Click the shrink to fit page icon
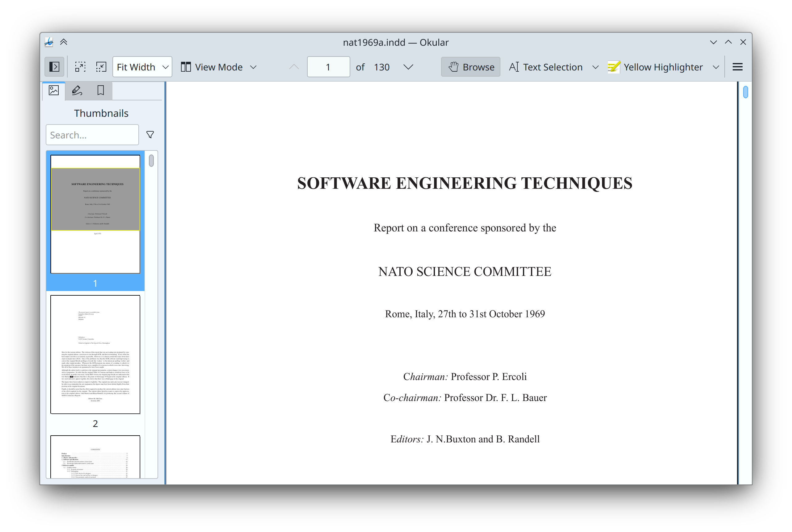The image size is (792, 532). 101,67
